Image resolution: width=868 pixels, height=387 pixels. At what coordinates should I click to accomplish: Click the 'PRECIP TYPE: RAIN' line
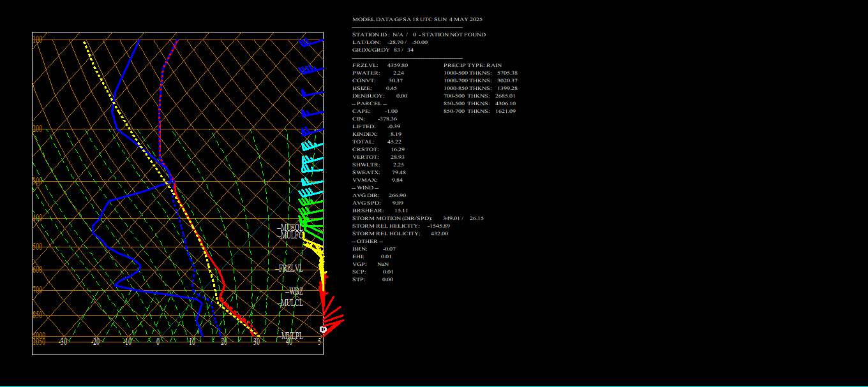click(473, 65)
